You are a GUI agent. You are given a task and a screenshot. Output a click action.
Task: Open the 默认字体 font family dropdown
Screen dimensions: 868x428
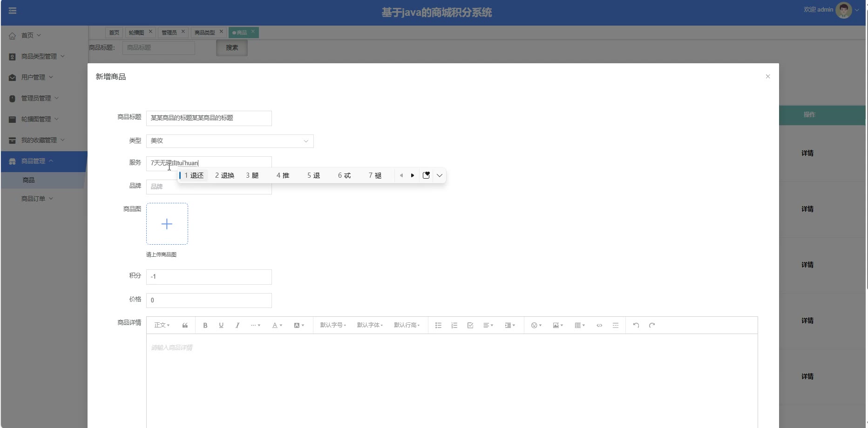pos(370,326)
